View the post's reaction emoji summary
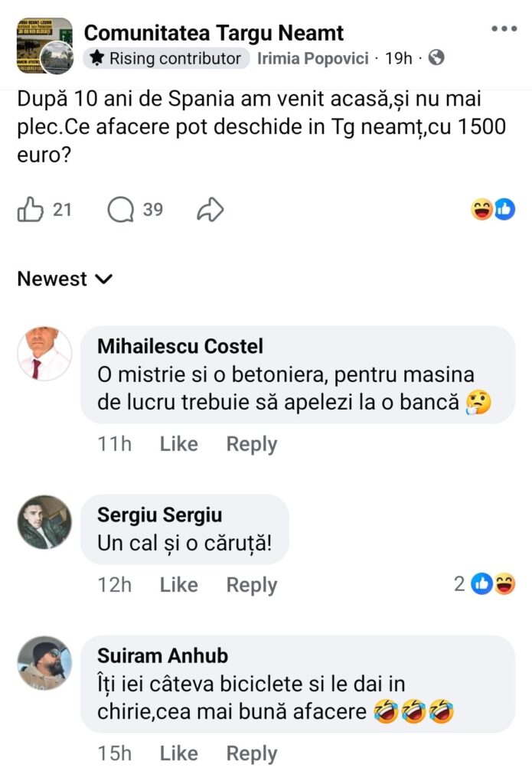 pyautogui.click(x=493, y=209)
